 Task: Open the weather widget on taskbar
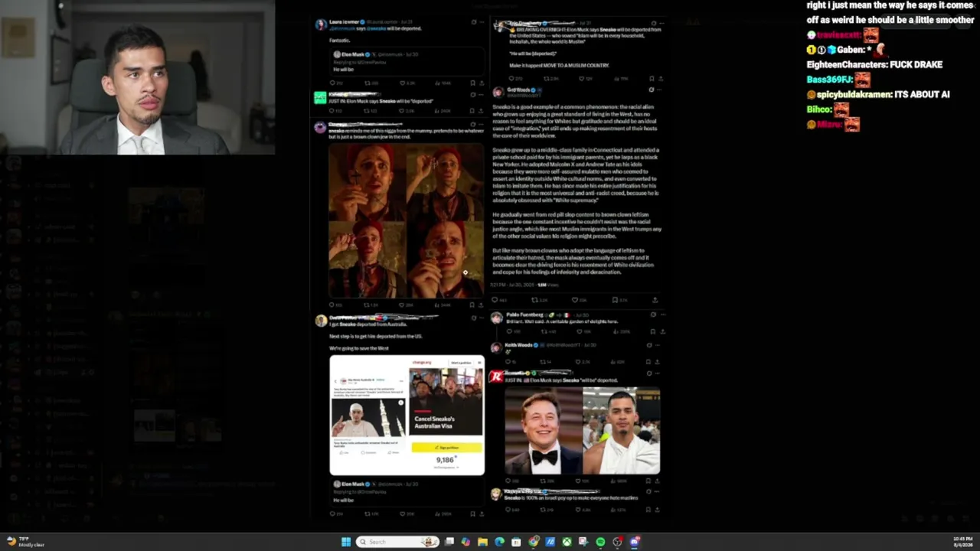[24, 542]
